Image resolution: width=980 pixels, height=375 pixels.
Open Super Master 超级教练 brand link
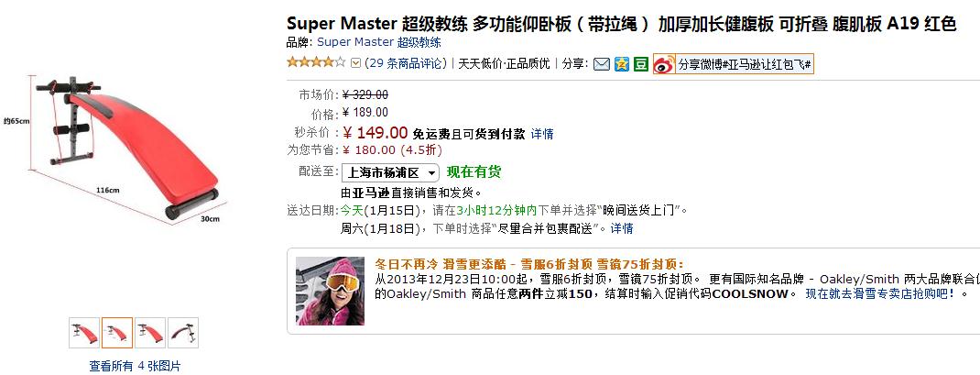pyautogui.click(x=379, y=42)
